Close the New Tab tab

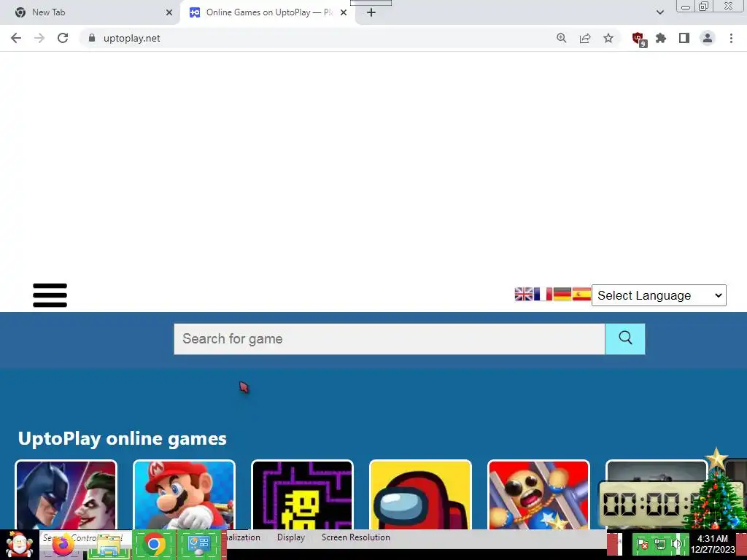coord(169,12)
